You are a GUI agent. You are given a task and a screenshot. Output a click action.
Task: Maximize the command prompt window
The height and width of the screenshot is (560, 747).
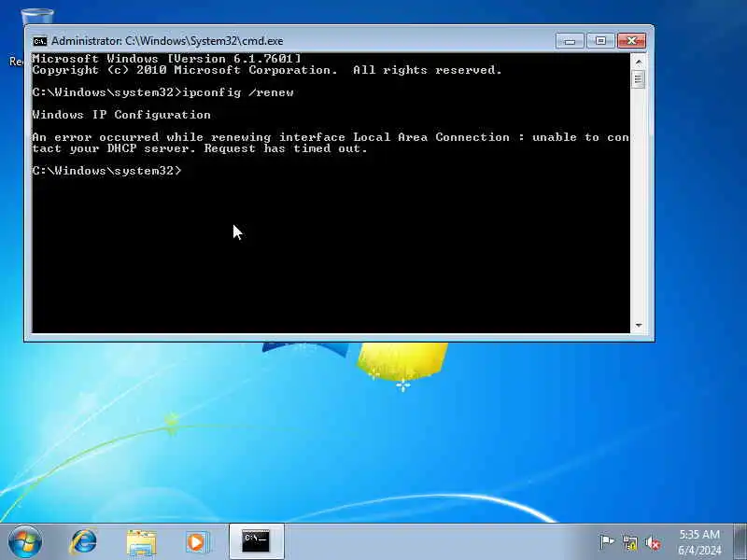tap(600, 41)
